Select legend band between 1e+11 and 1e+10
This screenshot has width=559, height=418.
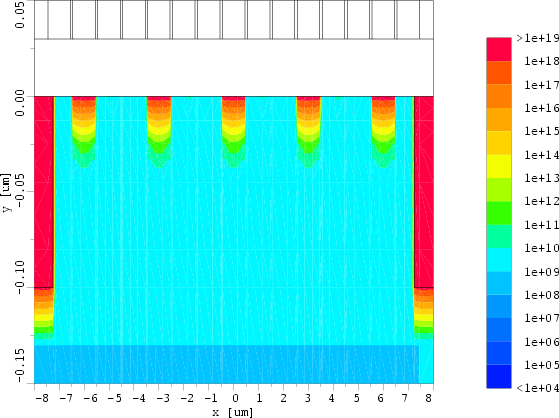499,236
